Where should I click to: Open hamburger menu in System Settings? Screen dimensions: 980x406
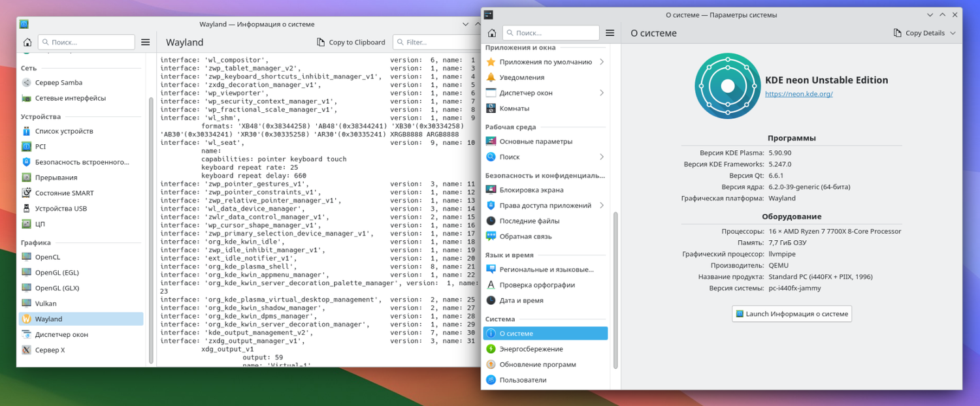(x=610, y=33)
